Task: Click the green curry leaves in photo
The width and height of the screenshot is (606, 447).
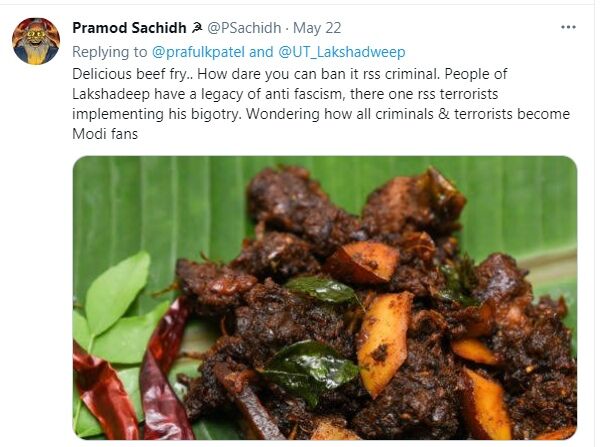Action: click(115, 300)
